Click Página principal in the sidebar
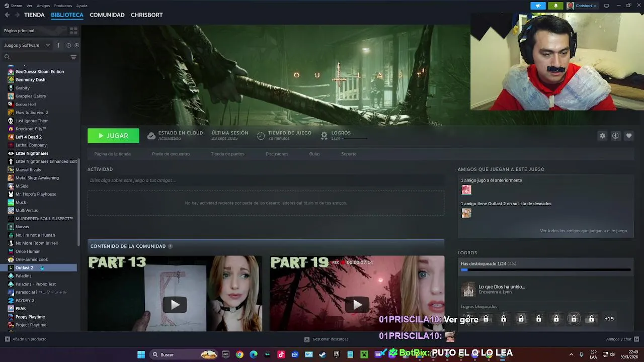 [x=19, y=31]
